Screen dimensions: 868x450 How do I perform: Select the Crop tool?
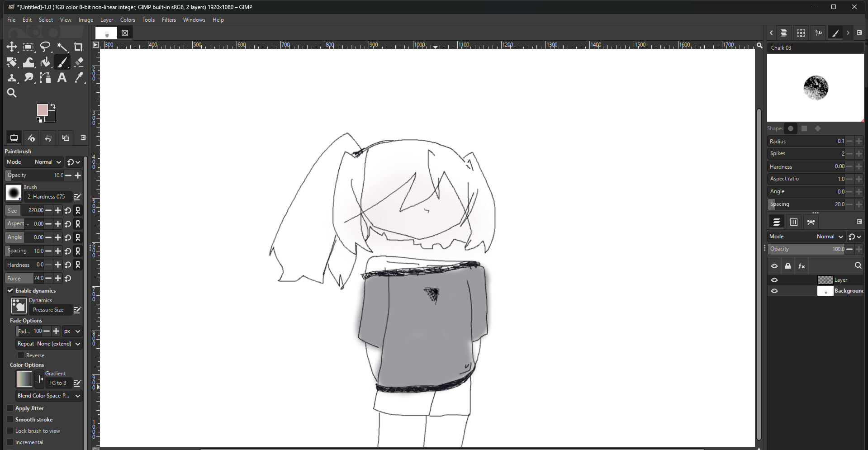79,47
